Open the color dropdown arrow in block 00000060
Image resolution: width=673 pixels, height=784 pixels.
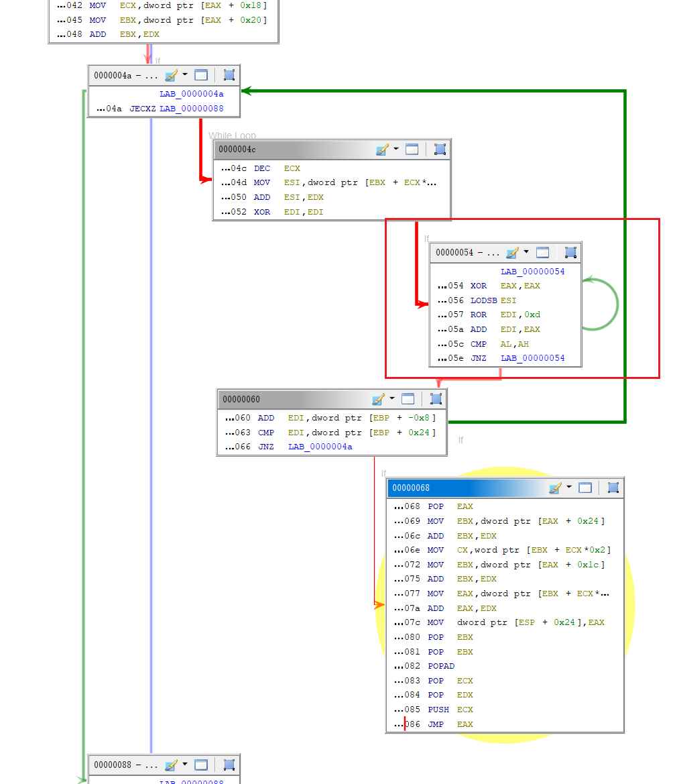tap(392, 399)
